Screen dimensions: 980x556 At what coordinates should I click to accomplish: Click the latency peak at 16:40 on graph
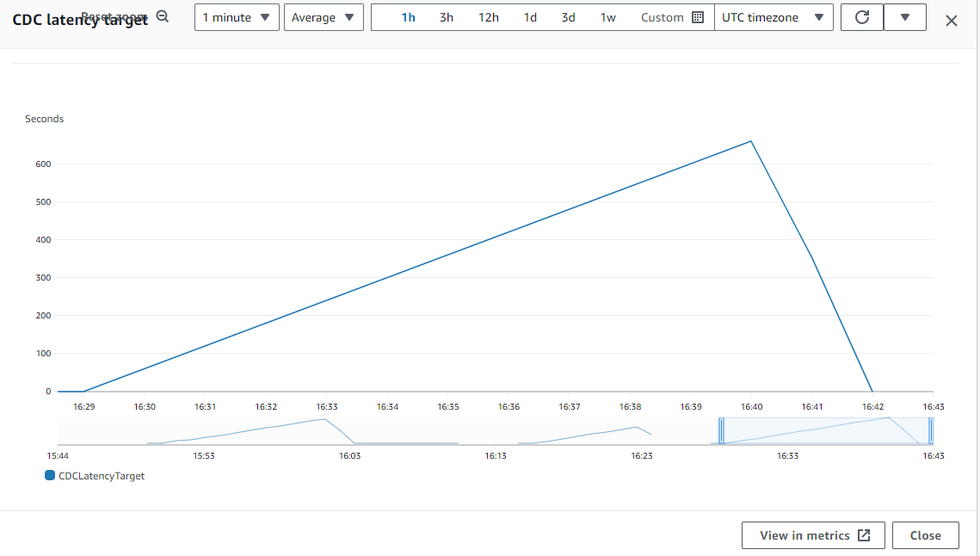[751, 141]
